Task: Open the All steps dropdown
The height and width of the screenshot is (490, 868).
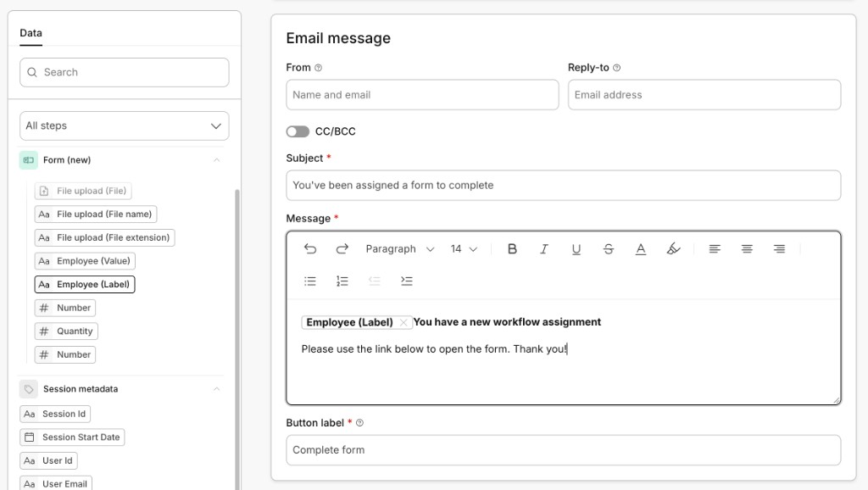Action: 125,126
